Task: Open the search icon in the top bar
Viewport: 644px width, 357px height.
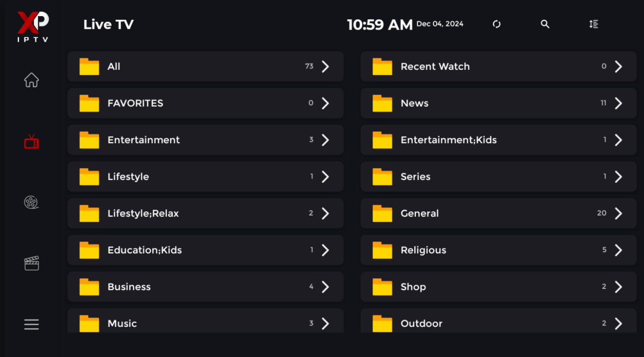Action: [x=545, y=24]
